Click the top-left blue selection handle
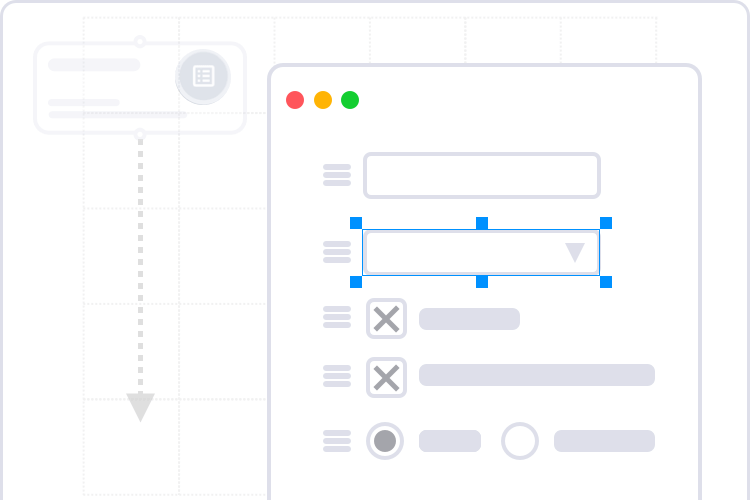The height and width of the screenshot is (500, 750). (x=356, y=223)
